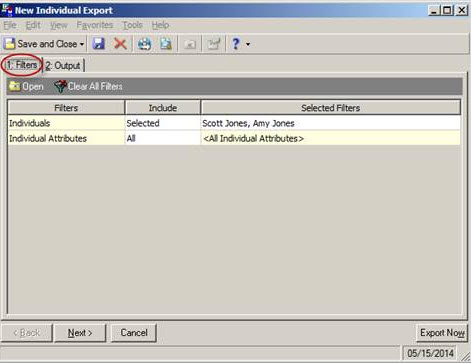Click the blue floppy disk Save icon
Viewport: 471px width, 363px height.
99,44
